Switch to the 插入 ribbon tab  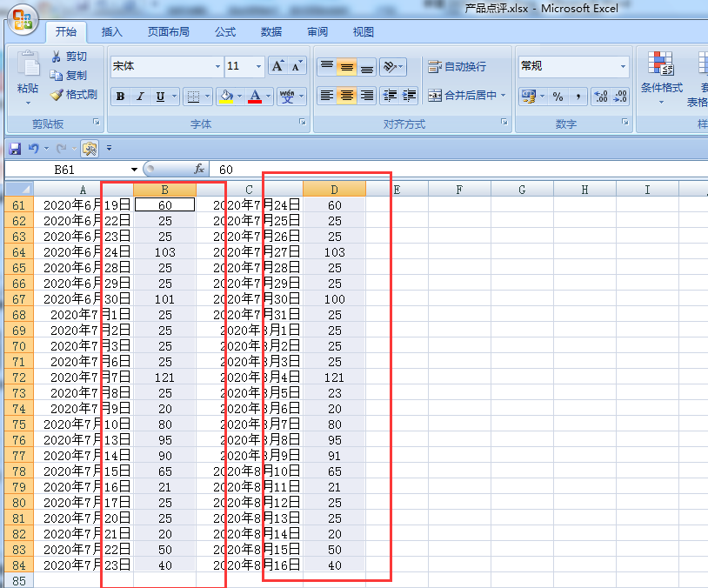(112, 31)
